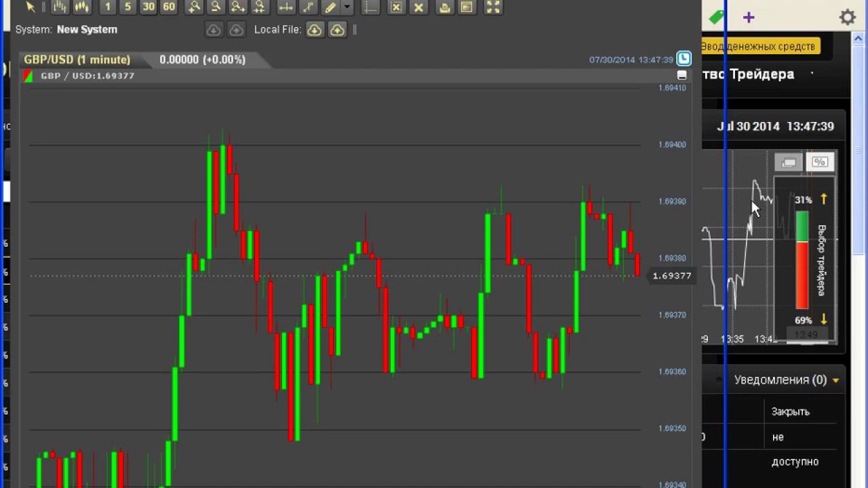
Task: Click the 31% up arrow
Action: [x=824, y=199]
